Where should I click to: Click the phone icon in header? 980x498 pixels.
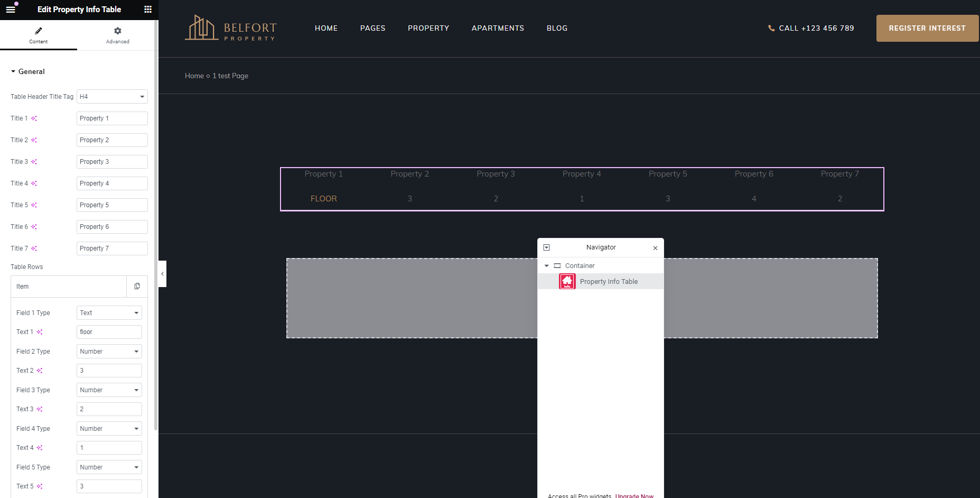[x=771, y=28]
